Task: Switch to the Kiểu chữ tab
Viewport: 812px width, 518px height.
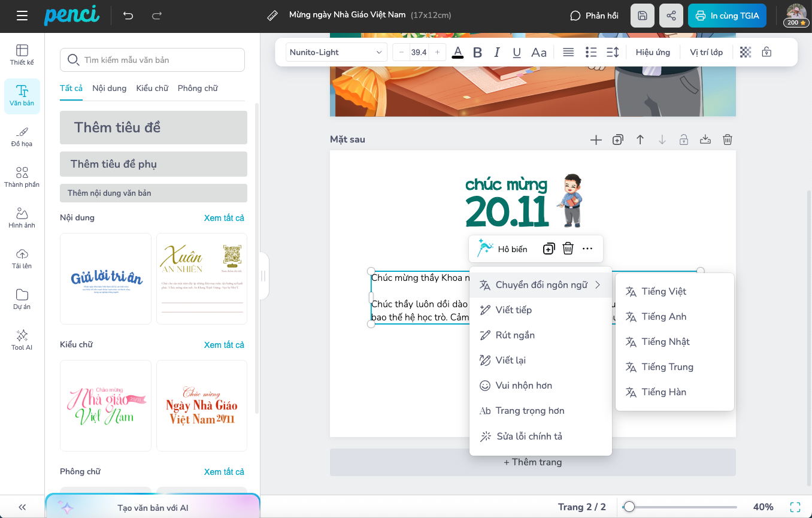Action: point(152,88)
